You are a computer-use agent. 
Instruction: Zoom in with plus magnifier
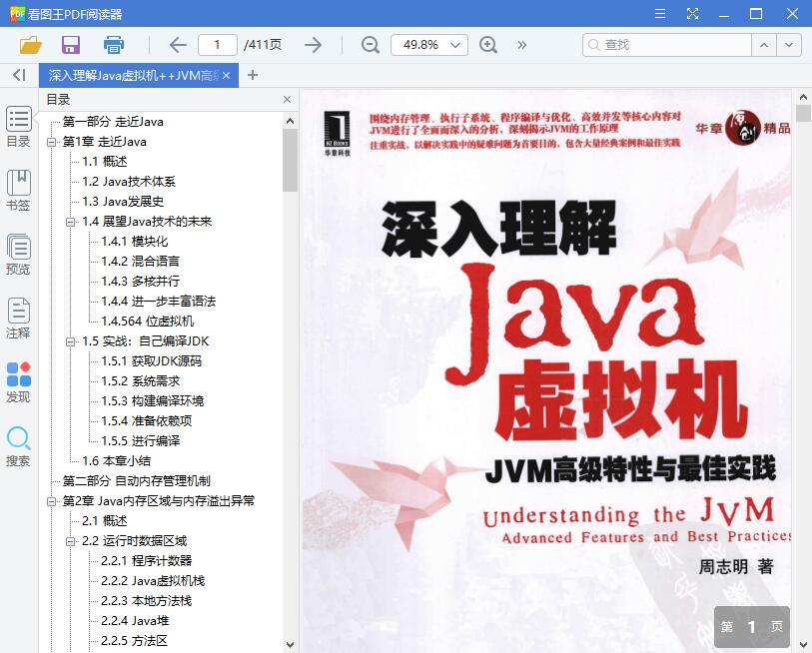pyautogui.click(x=487, y=45)
